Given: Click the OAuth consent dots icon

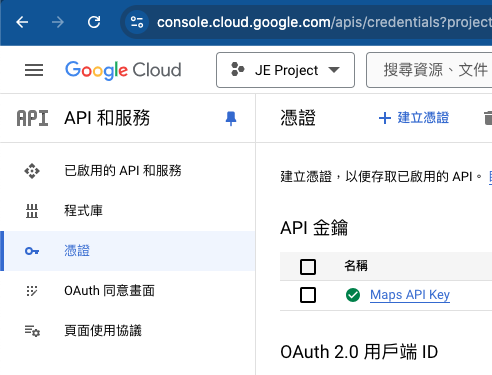Looking at the screenshot, I should pos(32,291).
